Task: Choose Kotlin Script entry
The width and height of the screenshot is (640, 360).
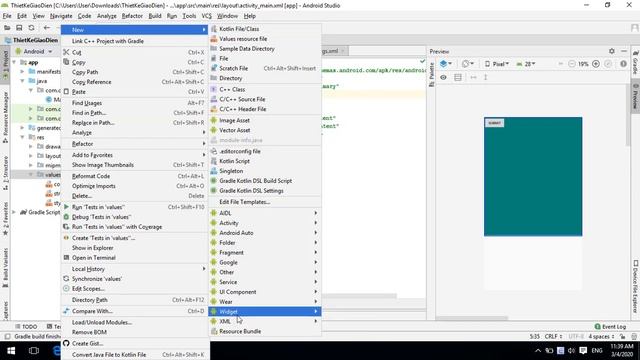Action: point(264,161)
